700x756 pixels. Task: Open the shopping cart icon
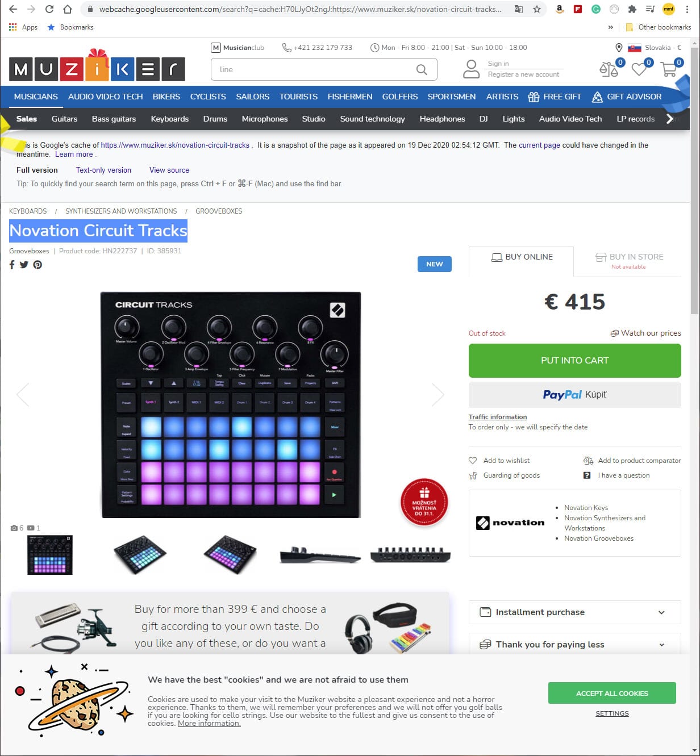[669, 69]
